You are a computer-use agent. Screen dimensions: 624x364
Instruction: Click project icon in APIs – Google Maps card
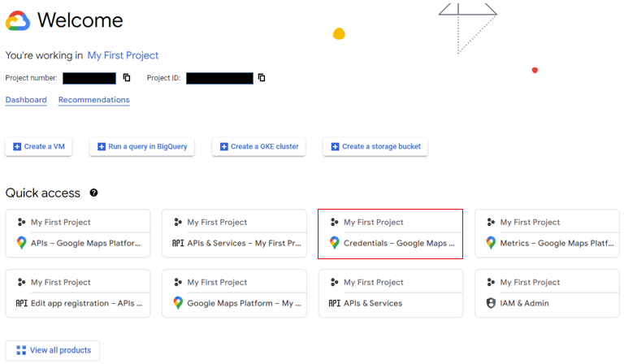(x=21, y=222)
